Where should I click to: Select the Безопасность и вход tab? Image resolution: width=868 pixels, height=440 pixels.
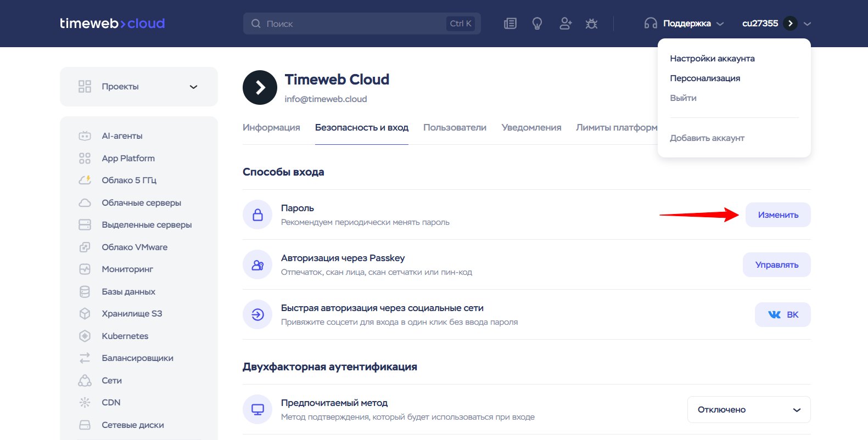pos(362,127)
